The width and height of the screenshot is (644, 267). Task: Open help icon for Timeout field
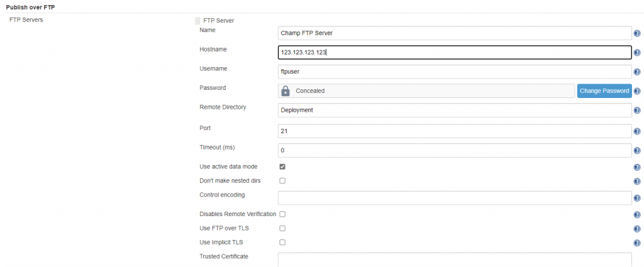[637, 151]
